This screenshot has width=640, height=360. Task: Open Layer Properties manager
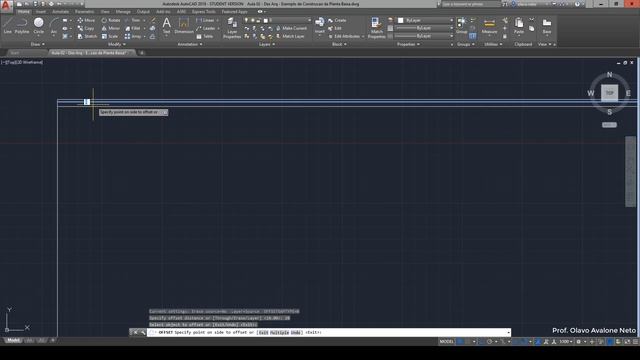tap(232, 28)
